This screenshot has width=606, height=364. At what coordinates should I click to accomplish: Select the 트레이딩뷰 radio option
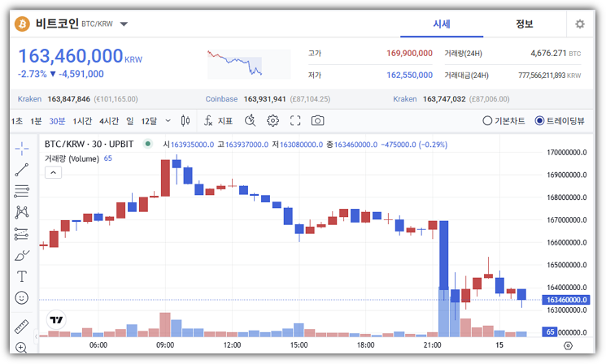(x=560, y=121)
